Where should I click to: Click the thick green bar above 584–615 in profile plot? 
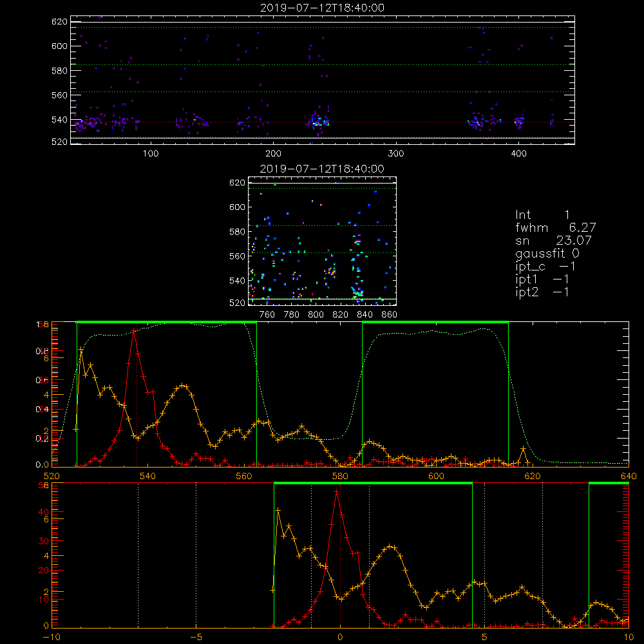[x=435, y=323]
